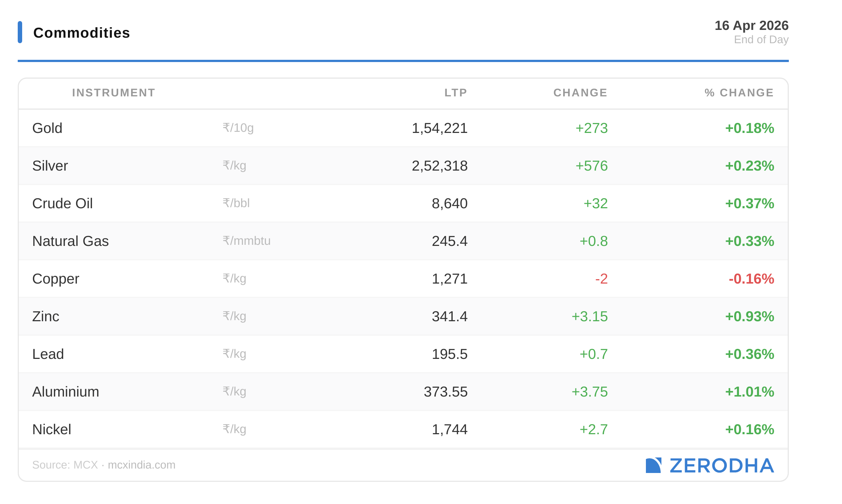Screen dimensions: 842x504
Task: Click the Gold LTP value 1,54,221
Action: coord(439,128)
